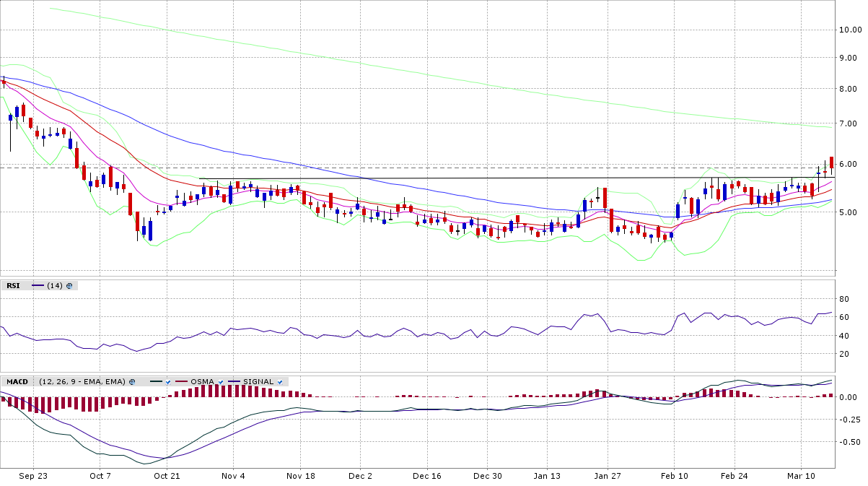
Task: Click the SIGNAL legend label
Action: pyautogui.click(x=258, y=382)
